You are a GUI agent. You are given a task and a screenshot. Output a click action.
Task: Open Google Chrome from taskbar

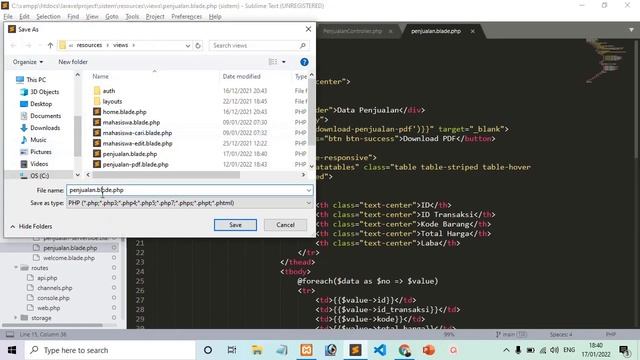click(404, 350)
